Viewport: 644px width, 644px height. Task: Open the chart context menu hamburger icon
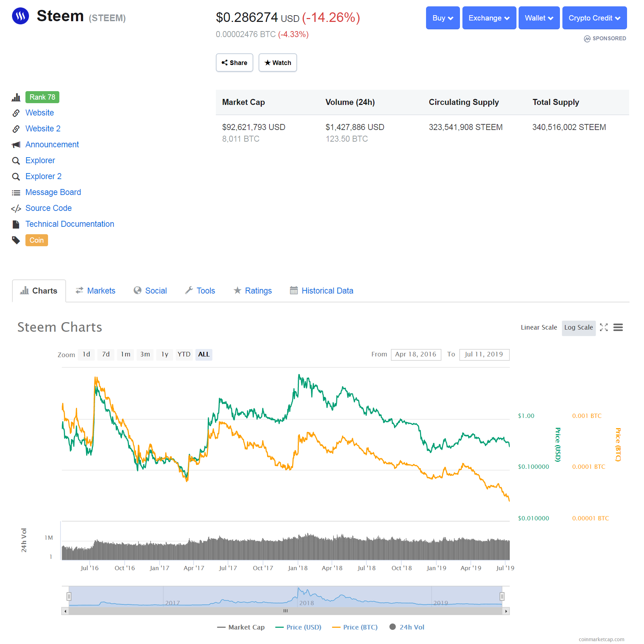[618, 327]
